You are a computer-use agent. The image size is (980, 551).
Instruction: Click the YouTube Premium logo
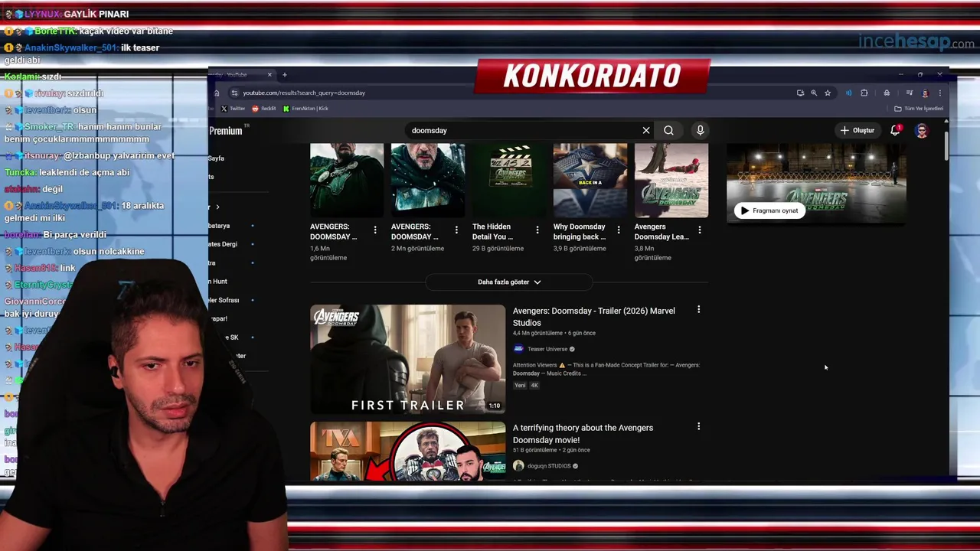click(225, 131)
